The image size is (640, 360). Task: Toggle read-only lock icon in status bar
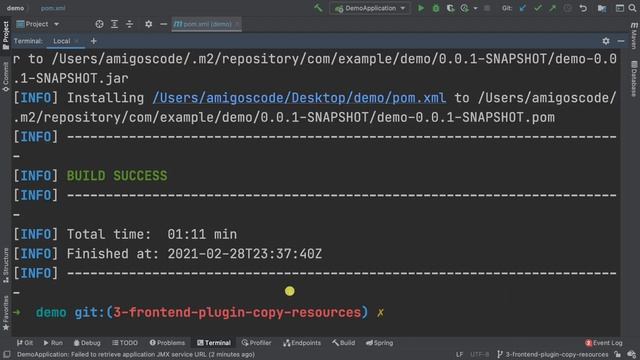618,354
